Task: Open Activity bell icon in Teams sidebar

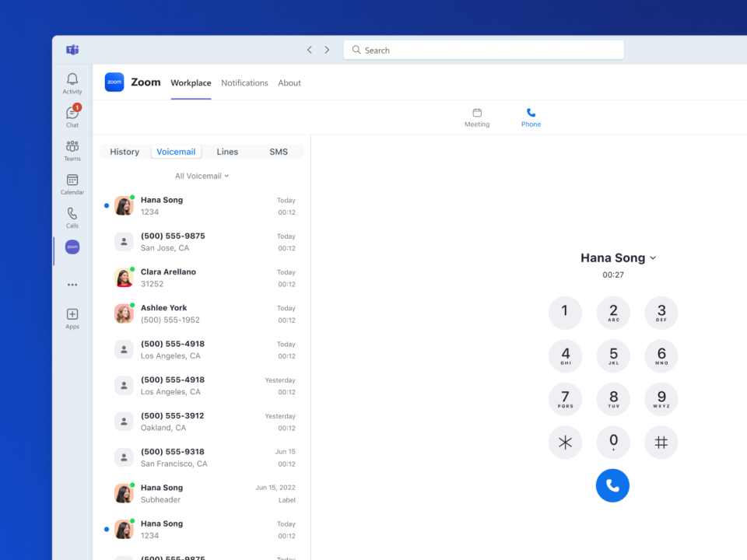Action: pyautogui.click(x=72, y=79)
